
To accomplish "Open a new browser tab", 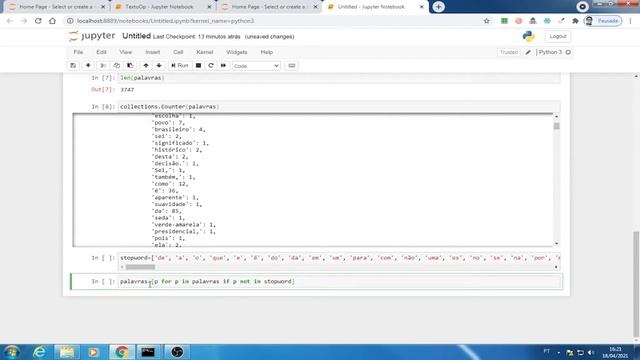I will pos(438,7).
